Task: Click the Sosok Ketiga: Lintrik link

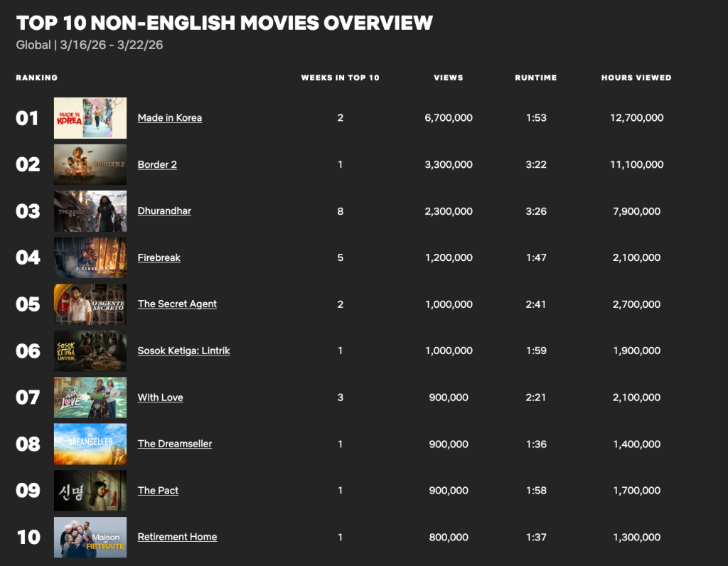Action: (x=183, y=351)
